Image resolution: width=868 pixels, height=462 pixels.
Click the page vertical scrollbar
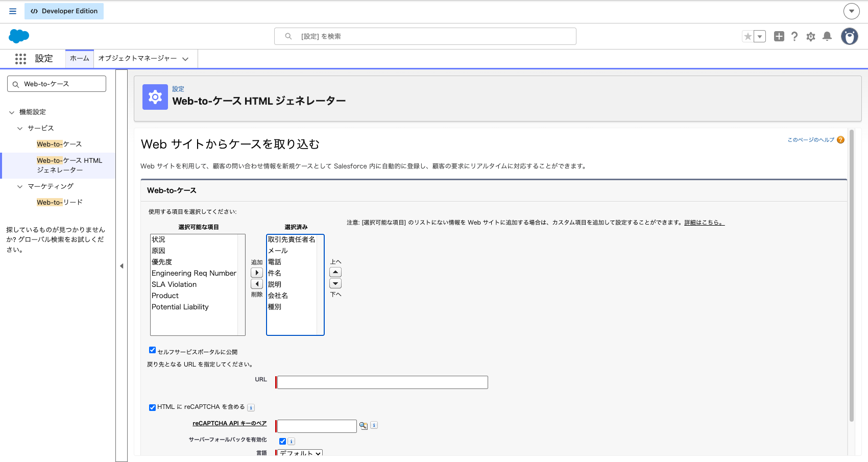tap(851, 276)
